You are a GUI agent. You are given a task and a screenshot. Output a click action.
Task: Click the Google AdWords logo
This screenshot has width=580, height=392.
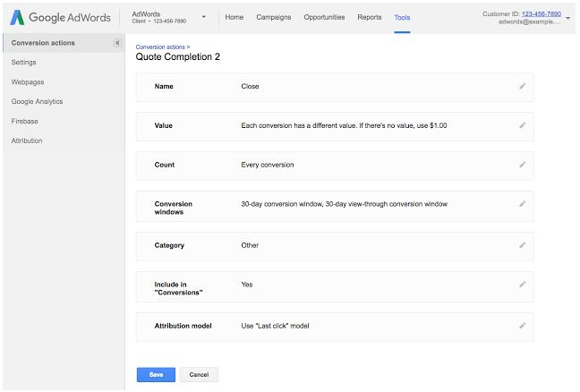[60, 17]
